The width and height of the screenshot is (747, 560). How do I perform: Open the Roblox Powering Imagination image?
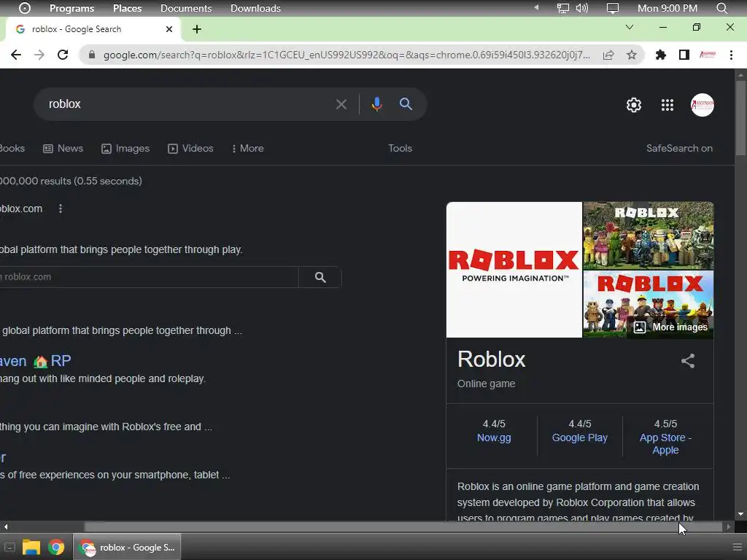pos(514,270)
